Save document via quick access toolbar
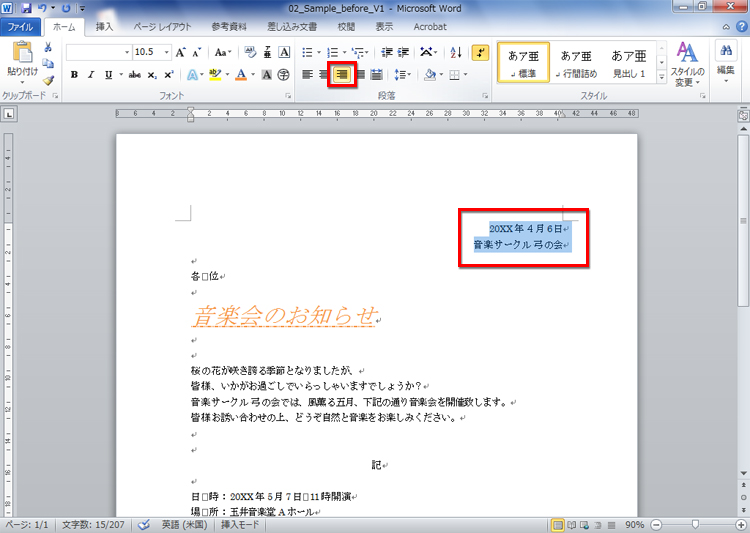This screenshot has width=750, height=533. point(26,8)
